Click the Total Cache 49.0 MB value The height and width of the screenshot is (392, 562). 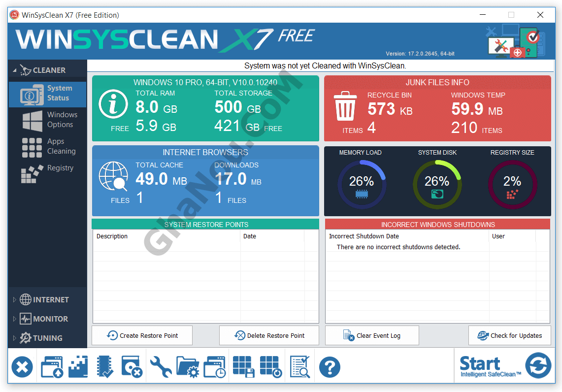(x=161, y=179)
